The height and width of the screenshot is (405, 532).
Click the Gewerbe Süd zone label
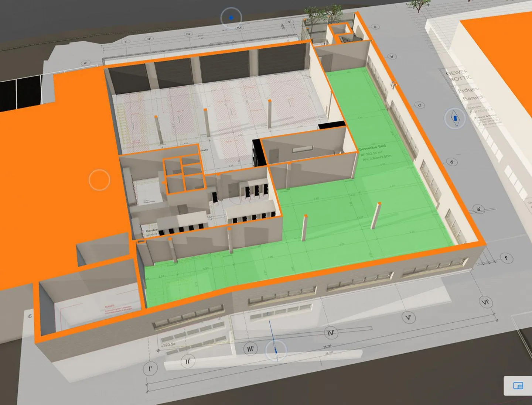pos(372,148)
